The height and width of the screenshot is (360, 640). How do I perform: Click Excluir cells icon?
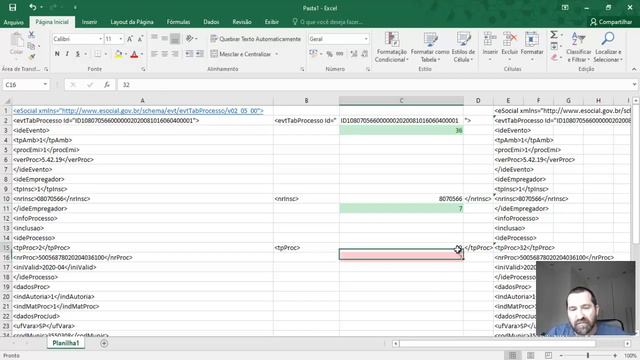pos(510,39)
